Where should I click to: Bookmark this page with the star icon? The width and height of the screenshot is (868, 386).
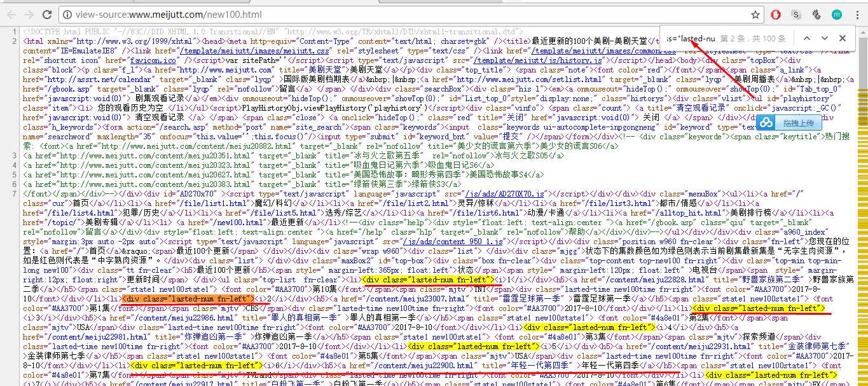point(755,14)
